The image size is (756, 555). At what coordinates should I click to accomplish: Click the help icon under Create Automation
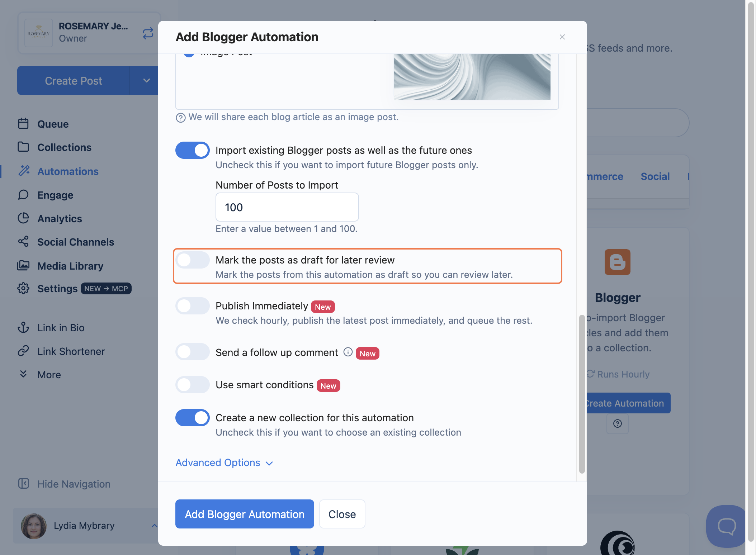point(617,424)
